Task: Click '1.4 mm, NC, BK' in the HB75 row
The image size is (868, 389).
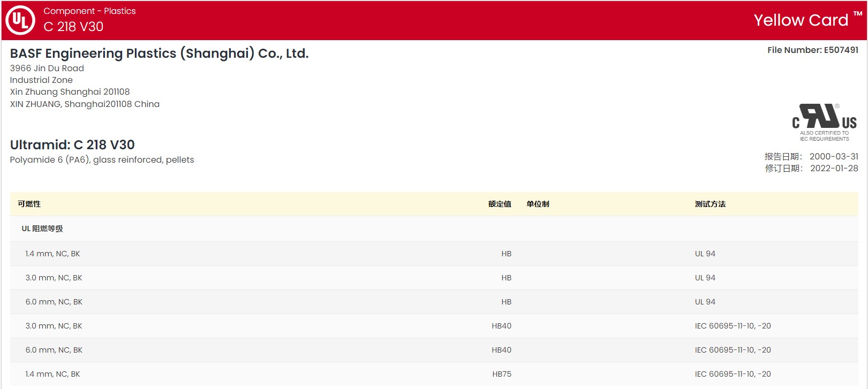Action: tap(52, 374)
